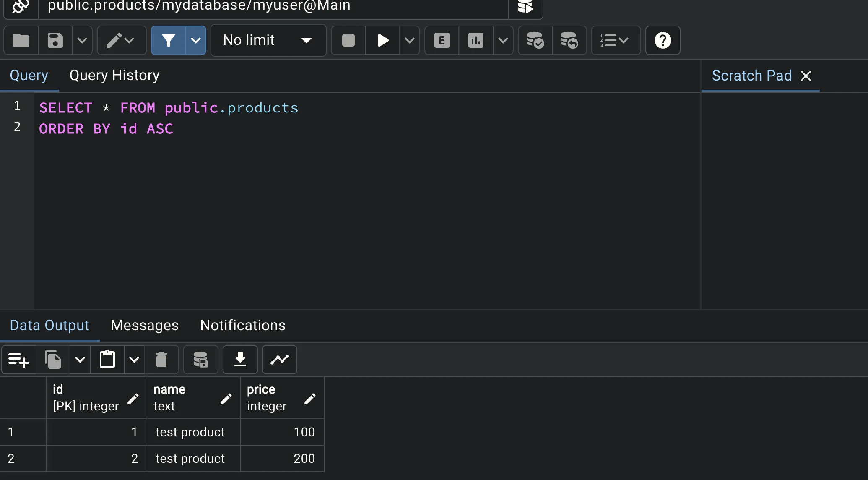
Task: Click the Graph visualiser icon
Action: (x=280, y=360)
